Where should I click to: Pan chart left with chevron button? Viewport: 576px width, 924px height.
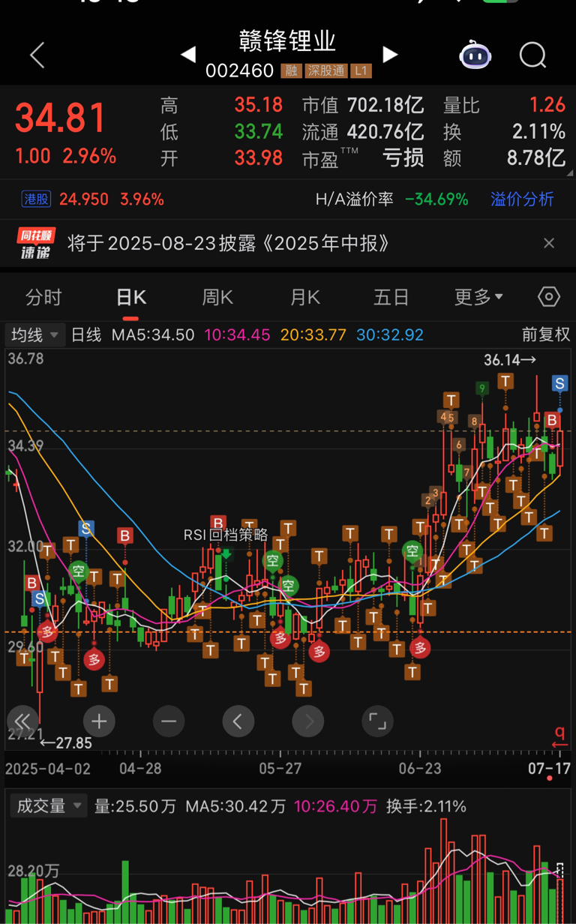(238, 721)
